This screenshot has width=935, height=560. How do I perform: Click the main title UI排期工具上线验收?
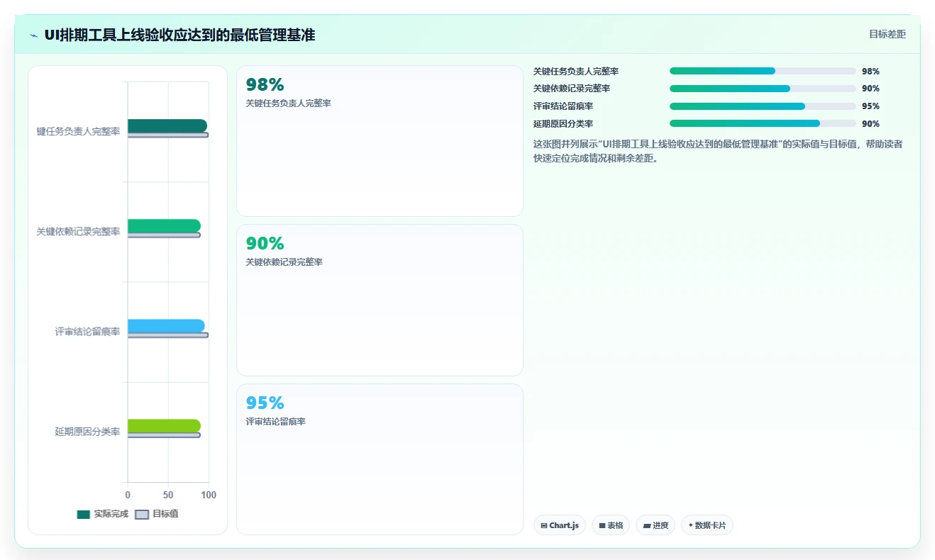179,35
